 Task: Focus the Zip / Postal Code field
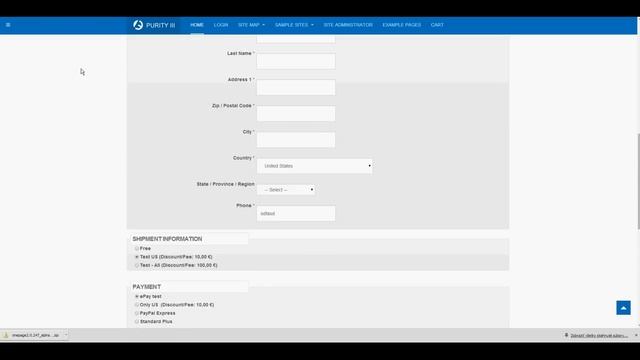click(x=296, y=113)
